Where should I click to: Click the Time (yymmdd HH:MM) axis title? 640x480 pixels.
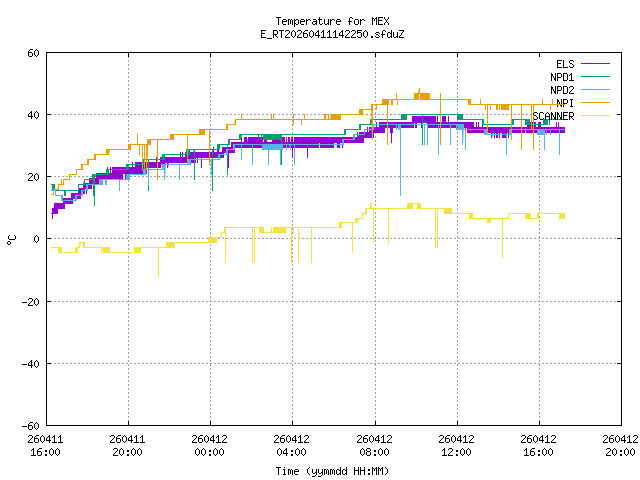pos(332,471)
